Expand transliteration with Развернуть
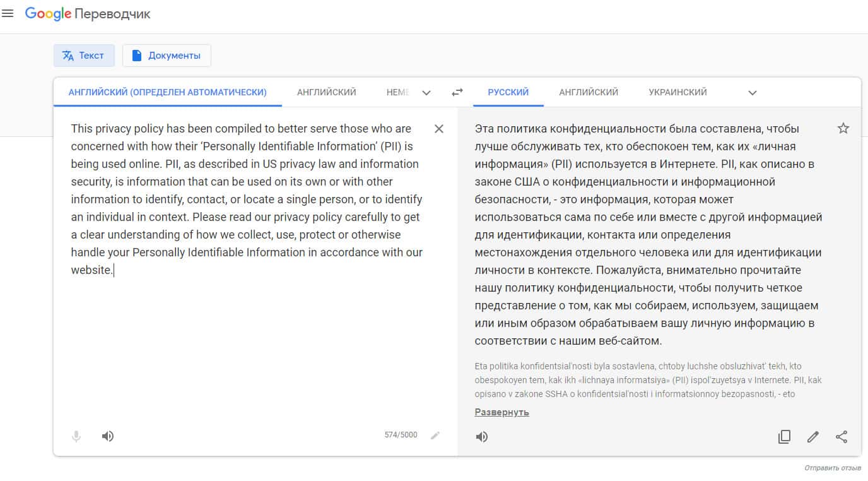The height and width of the screenshot is (481, 868). click(x=502, y=412)
